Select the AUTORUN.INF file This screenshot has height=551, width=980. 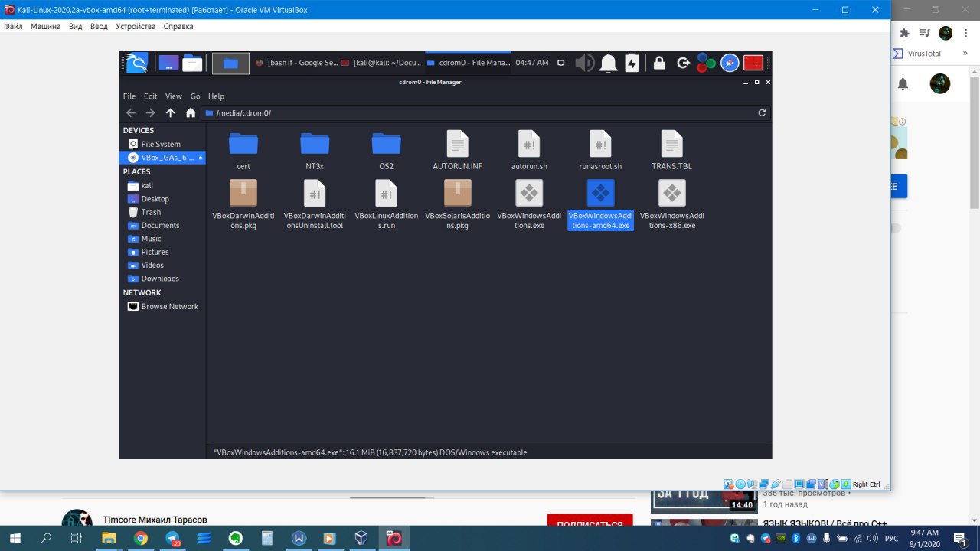coord(458,150)
